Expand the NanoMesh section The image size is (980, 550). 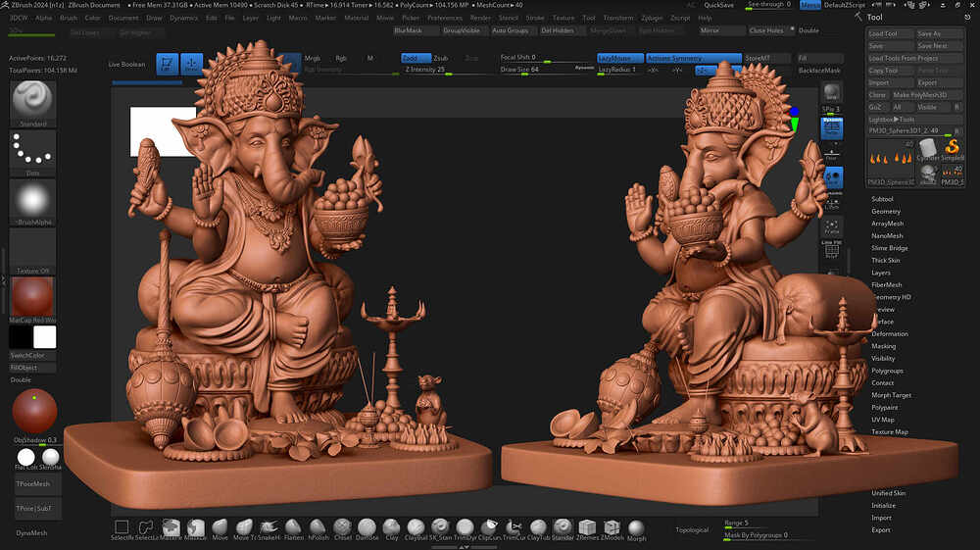point(887,235)
